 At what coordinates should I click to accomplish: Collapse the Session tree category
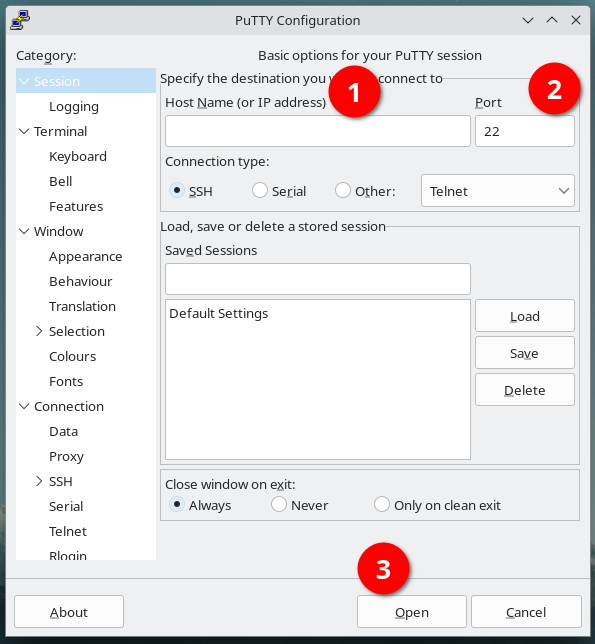25,81
